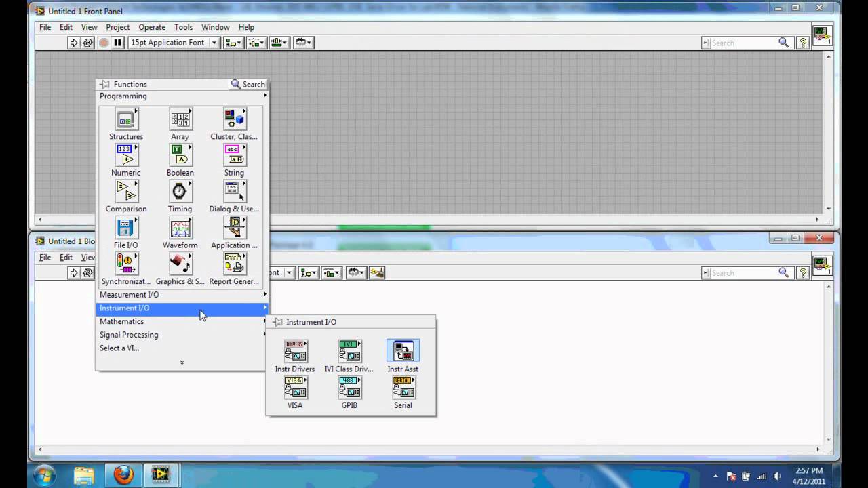Click Search button on Functions palette

[x=248, y=85]
